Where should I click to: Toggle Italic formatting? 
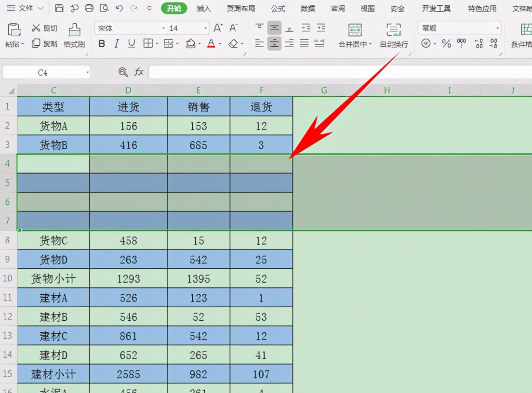[117, 44]
